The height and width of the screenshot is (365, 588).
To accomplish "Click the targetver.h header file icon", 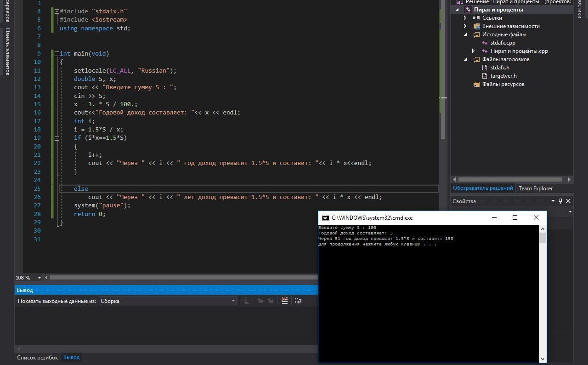I will [x=485, y=76].
